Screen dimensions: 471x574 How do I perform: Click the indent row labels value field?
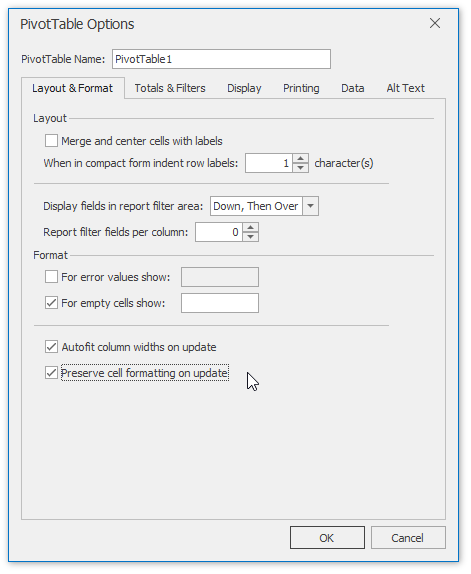click(269, 163)
